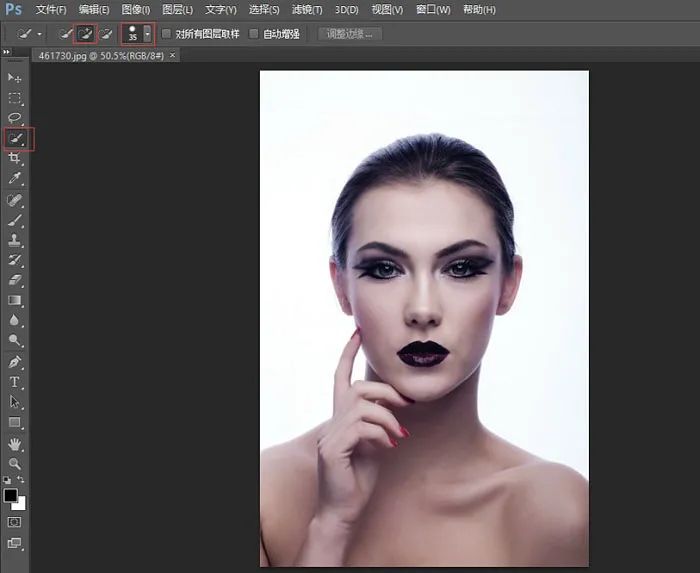Image resolution: width=700 pixels, height=573 pixels.
Task: Activate the Crop tool
Action: [x=15, y=159]
